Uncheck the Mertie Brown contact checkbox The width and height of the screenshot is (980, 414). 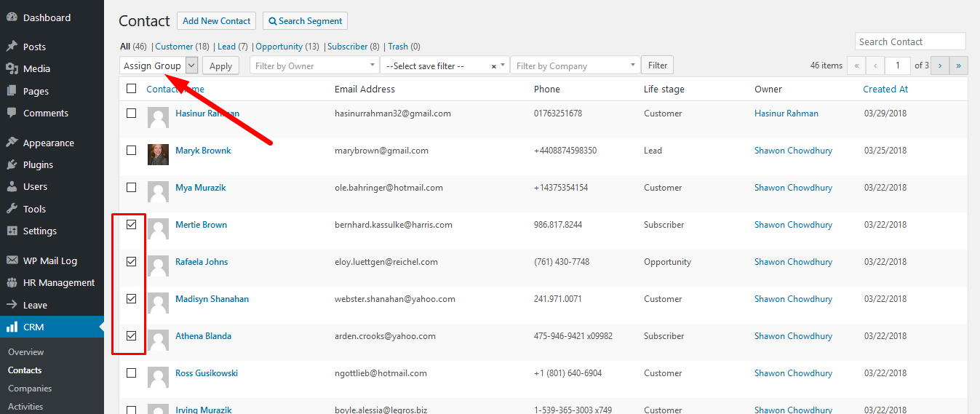131,225
